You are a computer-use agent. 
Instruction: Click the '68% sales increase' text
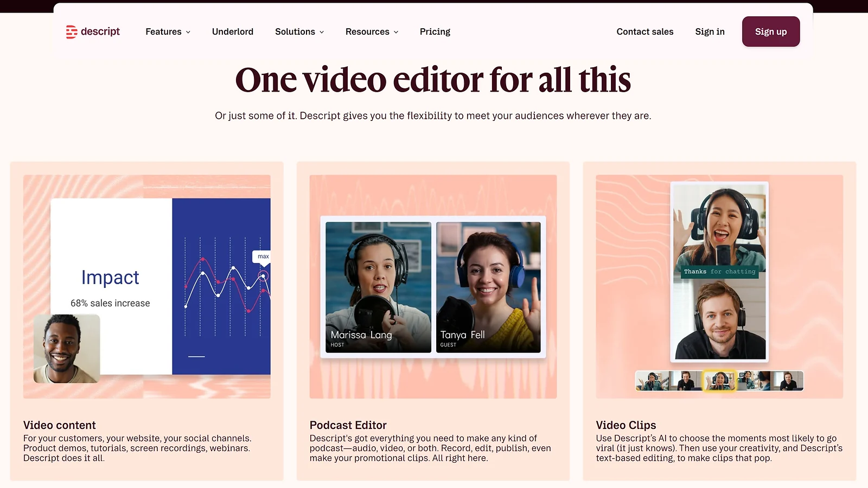[x=110, y=303]
